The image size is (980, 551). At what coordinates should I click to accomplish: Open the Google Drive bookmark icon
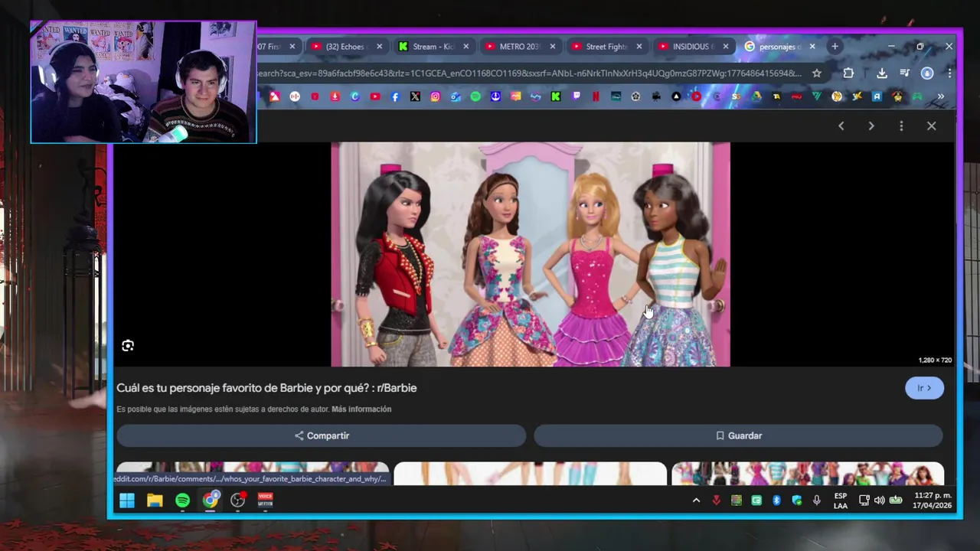click(x=756, y=96)
